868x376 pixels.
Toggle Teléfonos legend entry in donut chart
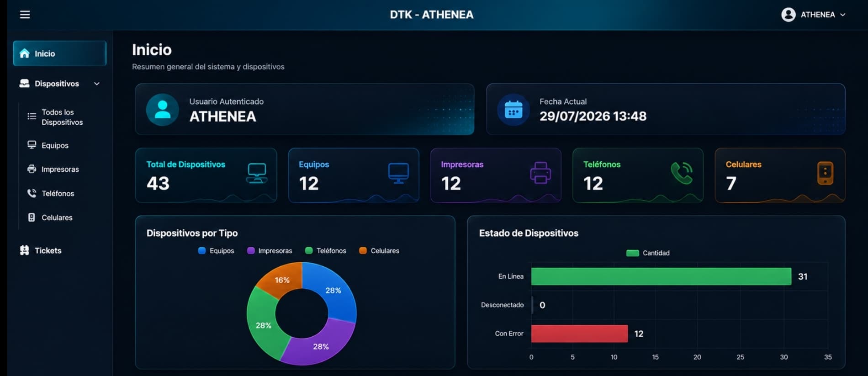point(326,250)
